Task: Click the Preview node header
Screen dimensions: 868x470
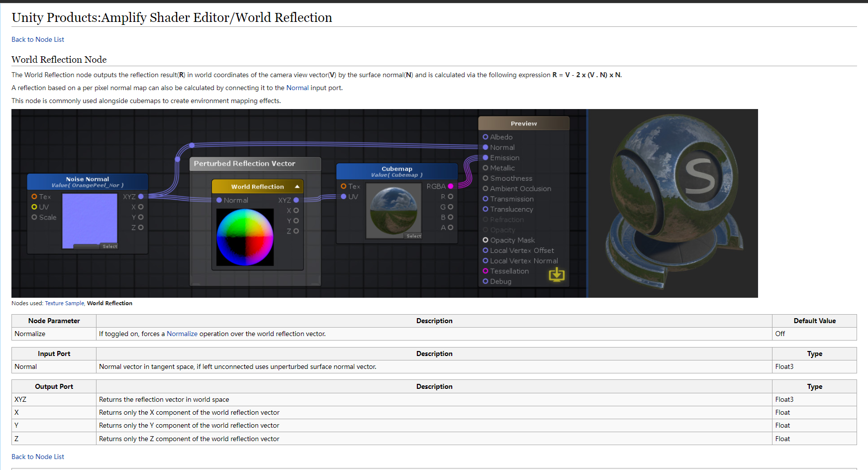Action: (x=524, y=123)
